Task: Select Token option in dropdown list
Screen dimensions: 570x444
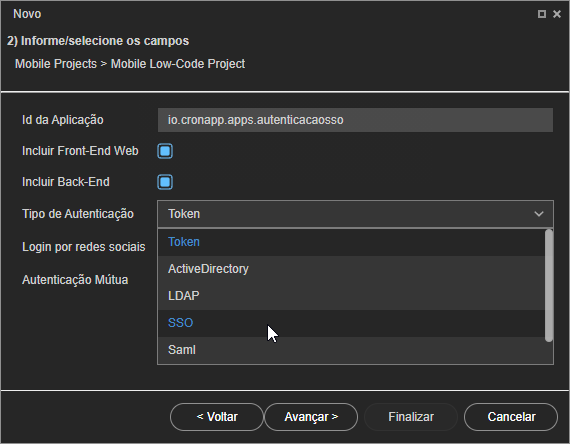Action: [351, 242]
